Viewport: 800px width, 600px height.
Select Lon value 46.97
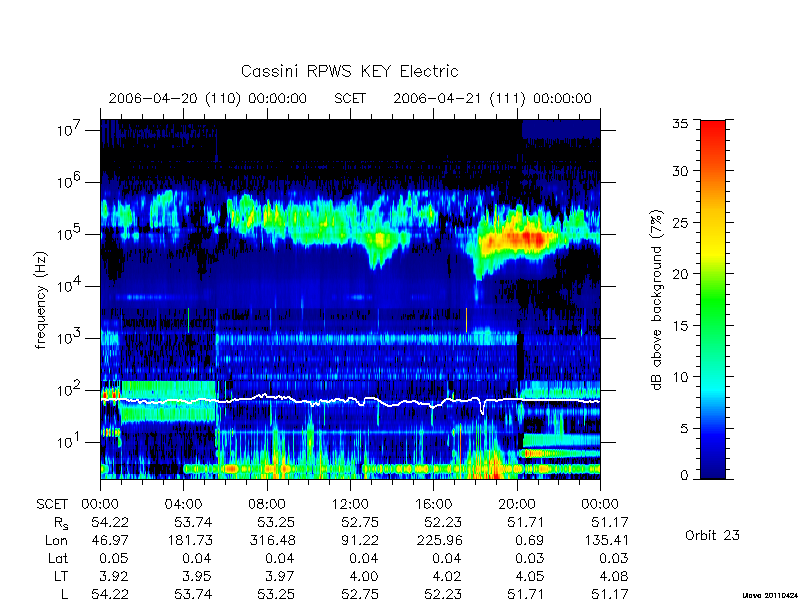coord(110,540)
